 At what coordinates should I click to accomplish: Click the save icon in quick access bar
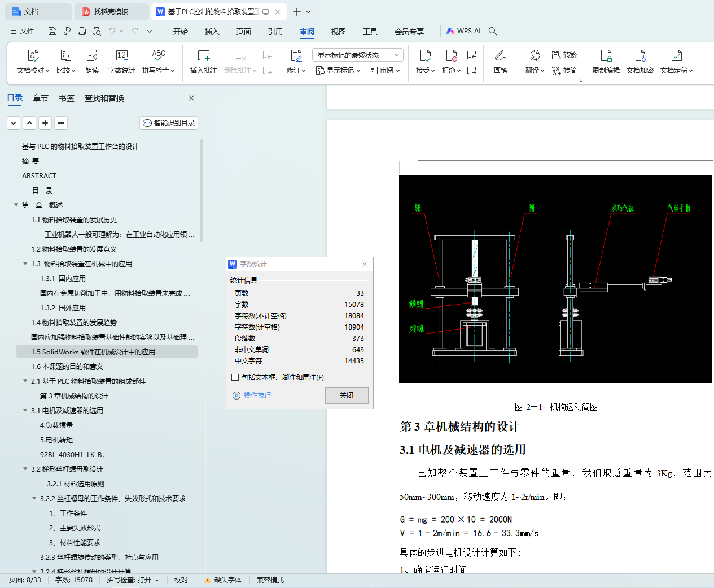click(52, 31)
